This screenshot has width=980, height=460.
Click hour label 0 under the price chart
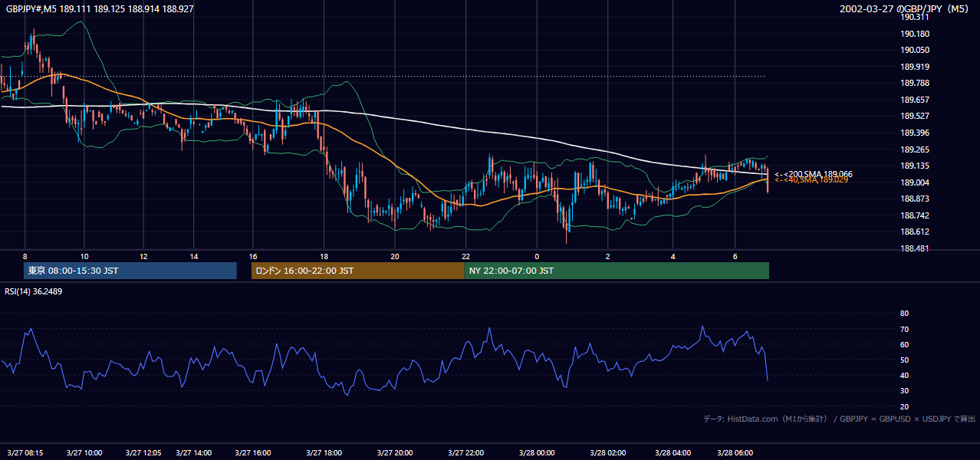(537, 256)
